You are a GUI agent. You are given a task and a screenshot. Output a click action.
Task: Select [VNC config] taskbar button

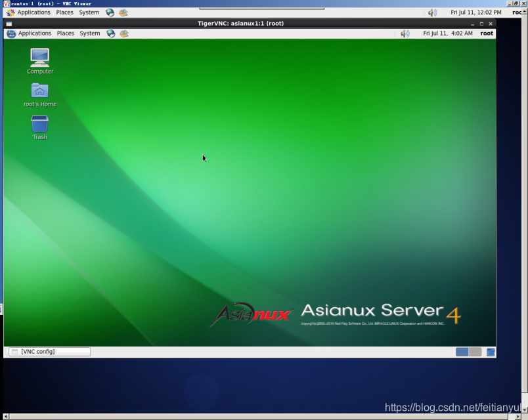49,352
